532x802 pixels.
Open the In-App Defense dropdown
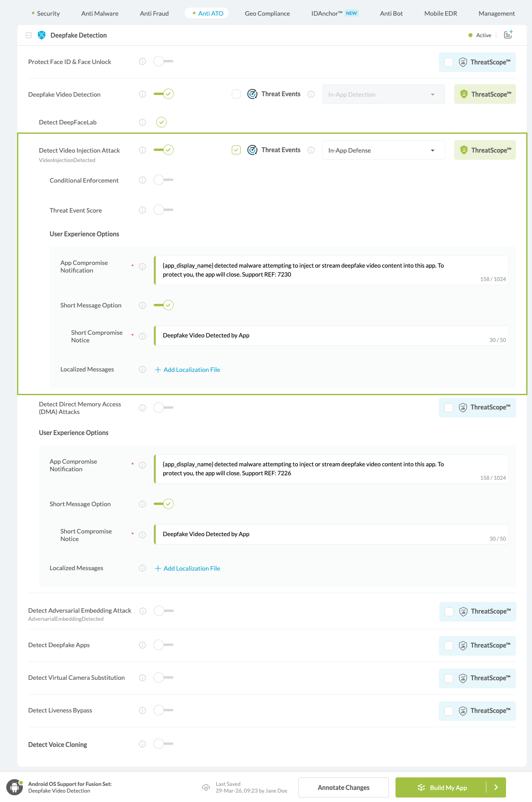click(x=383, y=150)
